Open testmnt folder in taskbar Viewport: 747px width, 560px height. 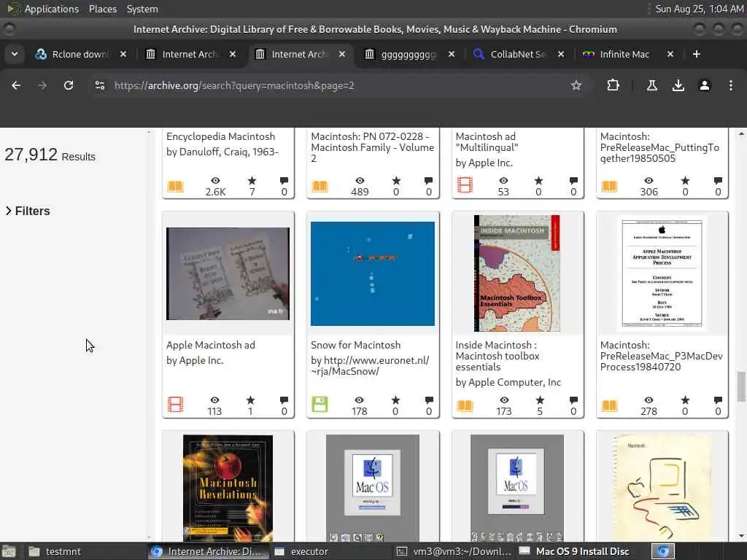55,551
